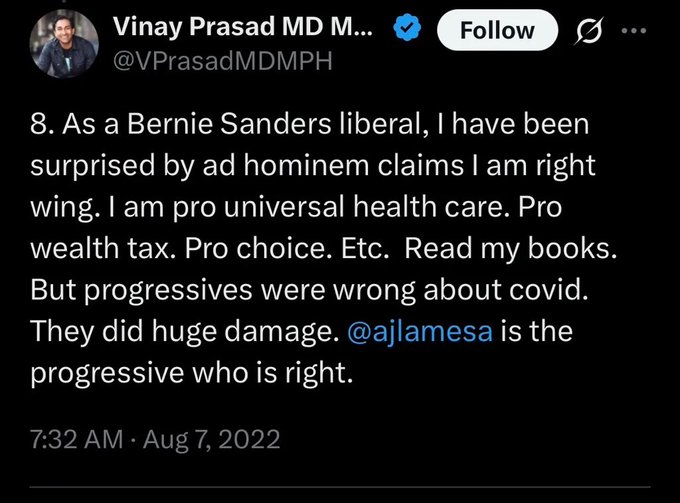The height and width of the screenshot is (503, 680).
Task: Follow Vinay Prasad with the Follow button
Action: [497, 30]
